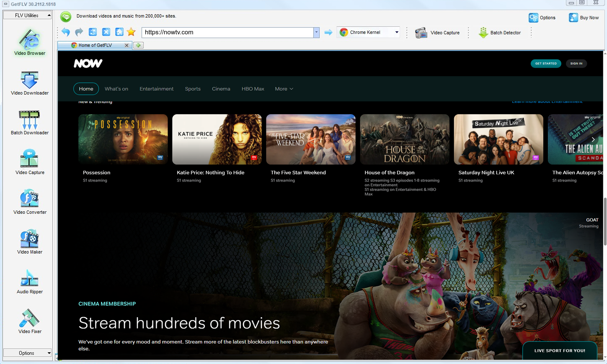This screenshot has height=364, width=607.
Task: Refresh the page with the reload icon
Action: click(x=93, y=32)
